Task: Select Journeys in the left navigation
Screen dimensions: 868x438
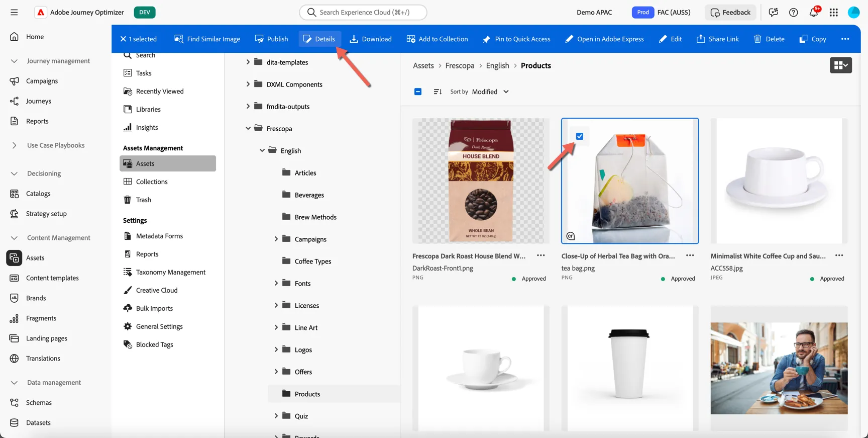Action: coord(39,101)
